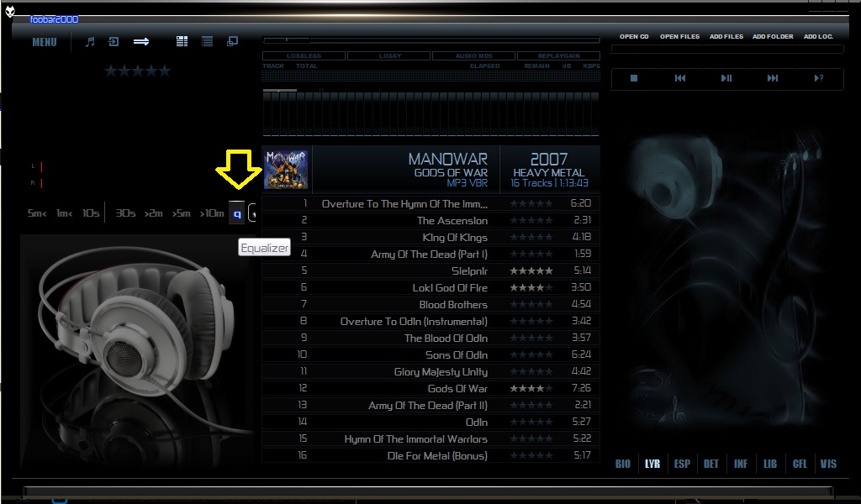Screen dimensions: 861x504
Task: Seek back 1 minute with 1m<
Action: [x=64, y=213]
